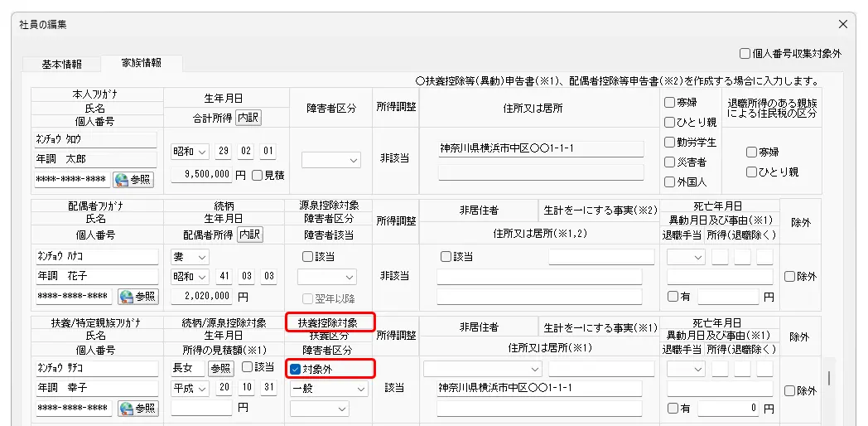Click the 参照 button next to 長女
This screenshot has width=868, height=426.
219,368
